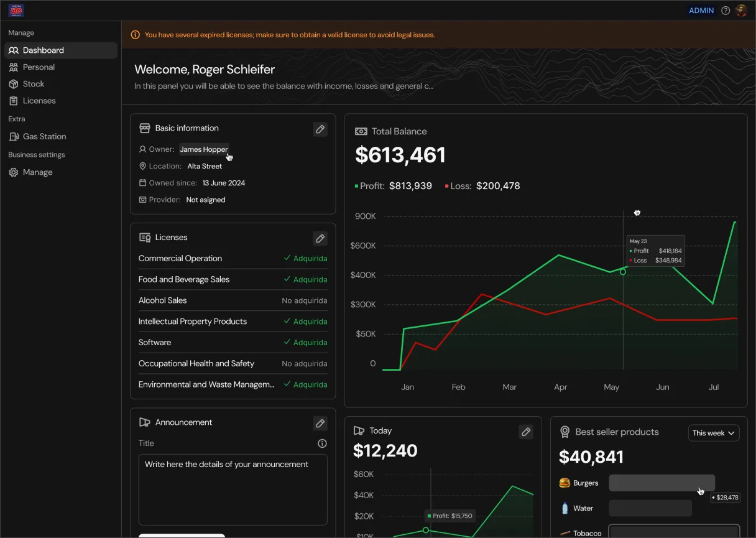Click the Announcement megaphone icon
The width and height of the screenshot is (756, 538).
pos(145,422)
